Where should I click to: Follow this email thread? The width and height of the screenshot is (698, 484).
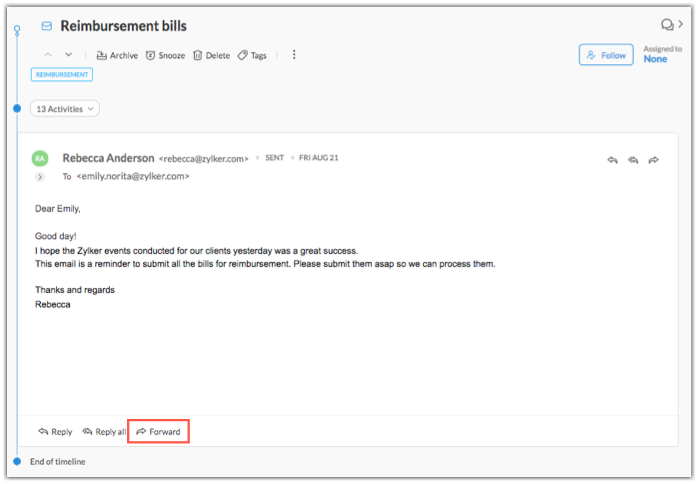[606, 55]
